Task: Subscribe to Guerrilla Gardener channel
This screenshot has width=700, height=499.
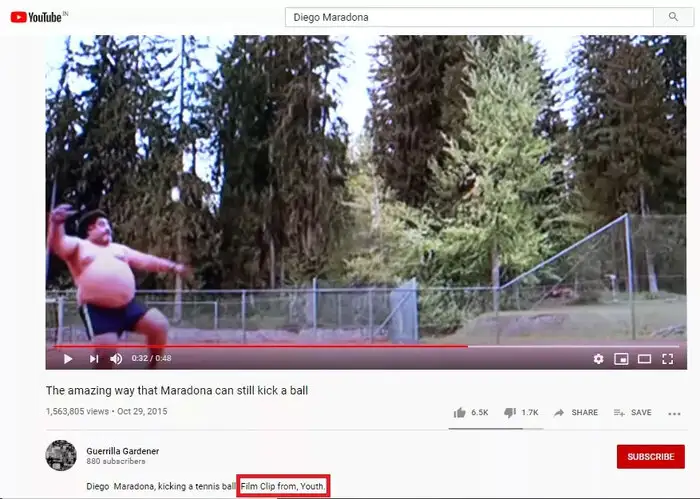Action: (x=650, y=457)
